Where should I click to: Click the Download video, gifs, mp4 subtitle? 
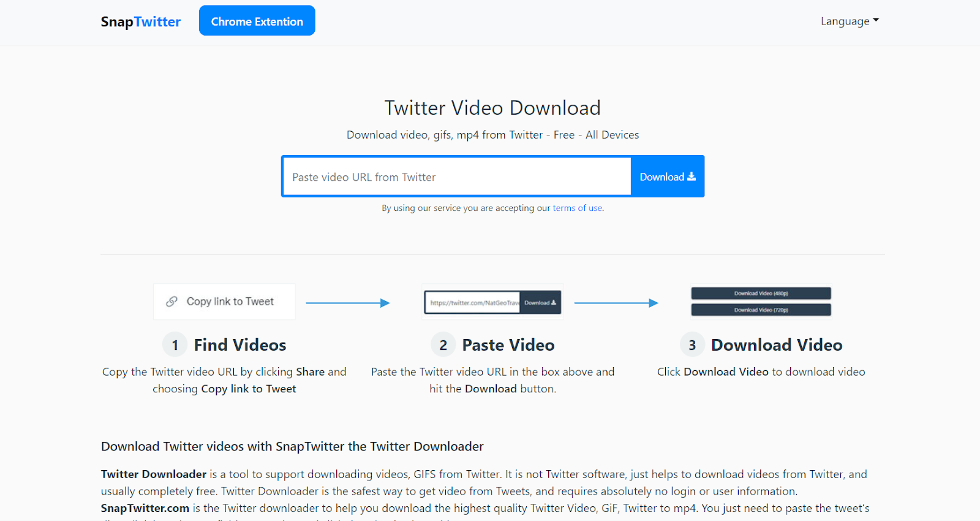(x=492, y=135)
